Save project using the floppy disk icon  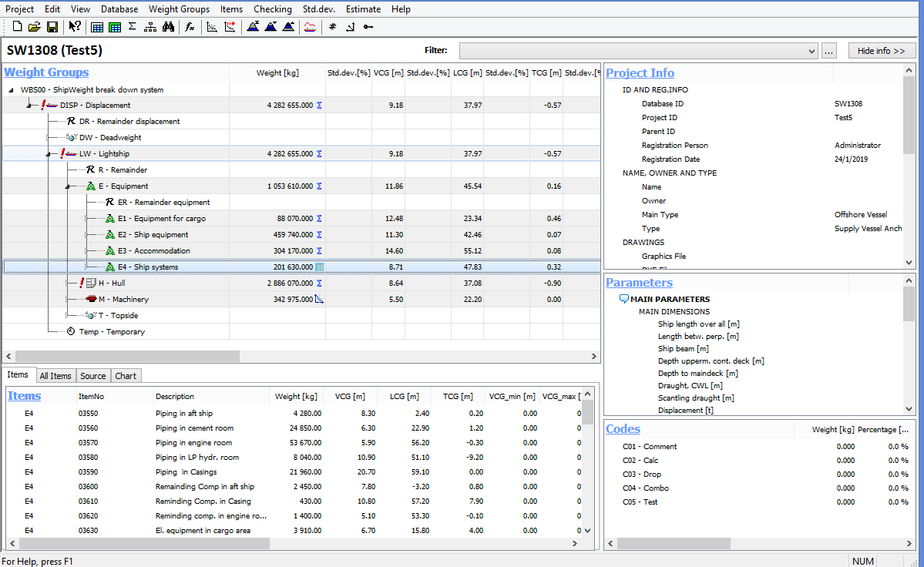[52, 27]
